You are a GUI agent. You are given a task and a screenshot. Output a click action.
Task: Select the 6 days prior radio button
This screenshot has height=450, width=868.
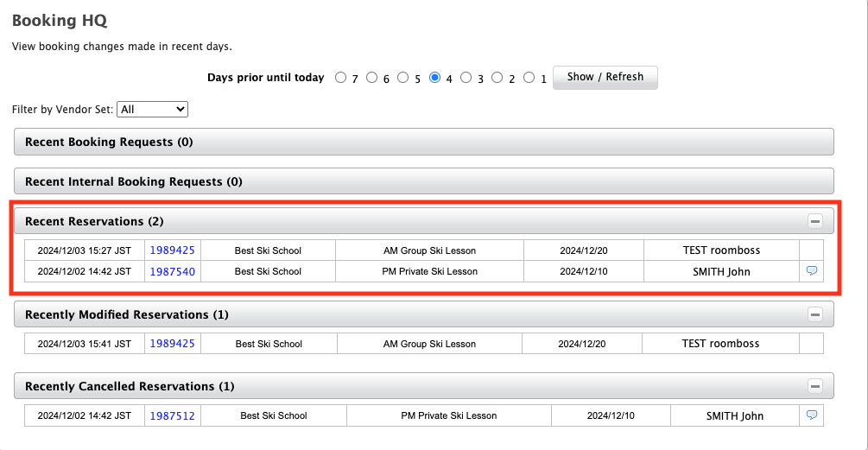click(371, 78)
